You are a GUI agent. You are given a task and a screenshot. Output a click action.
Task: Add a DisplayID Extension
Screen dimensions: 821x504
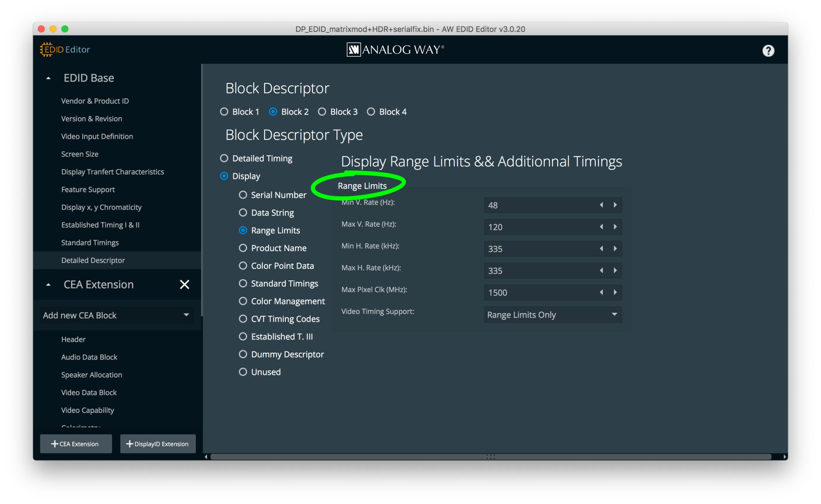pos(158,444)
